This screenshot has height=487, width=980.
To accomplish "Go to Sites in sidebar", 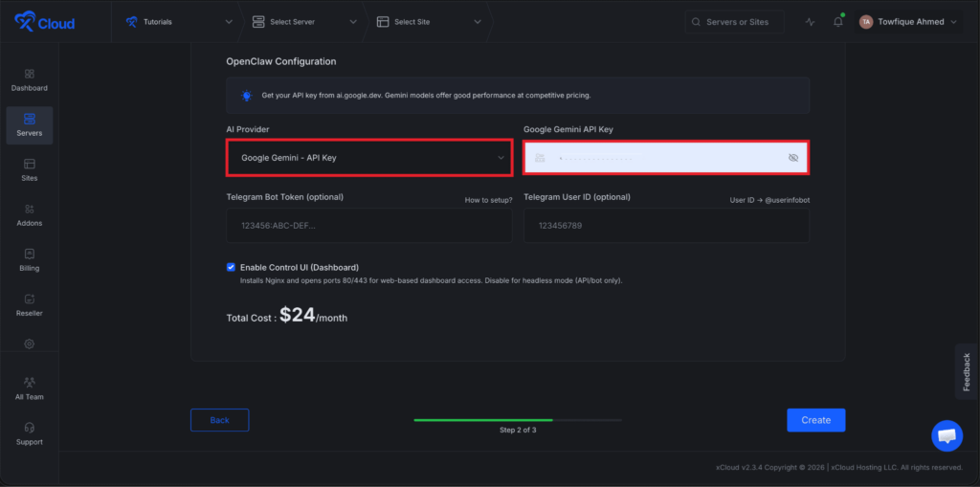I will click(x=30, y=169).
